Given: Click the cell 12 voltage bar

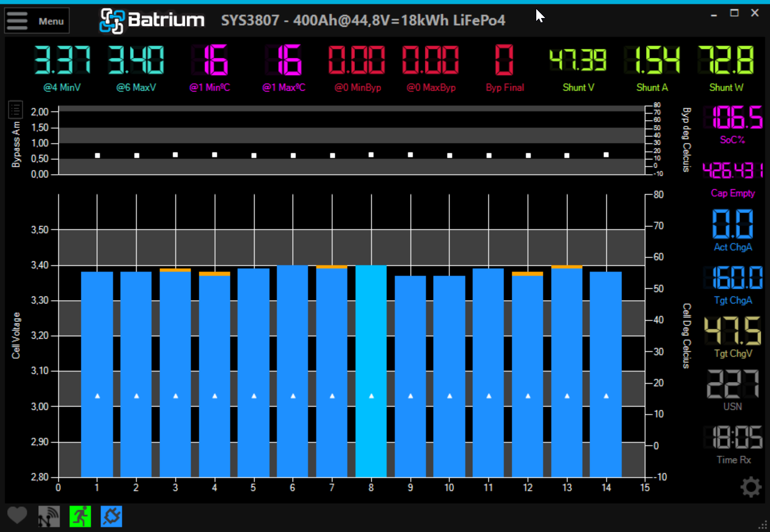Looking at the screenshot, I should [528, 374].
